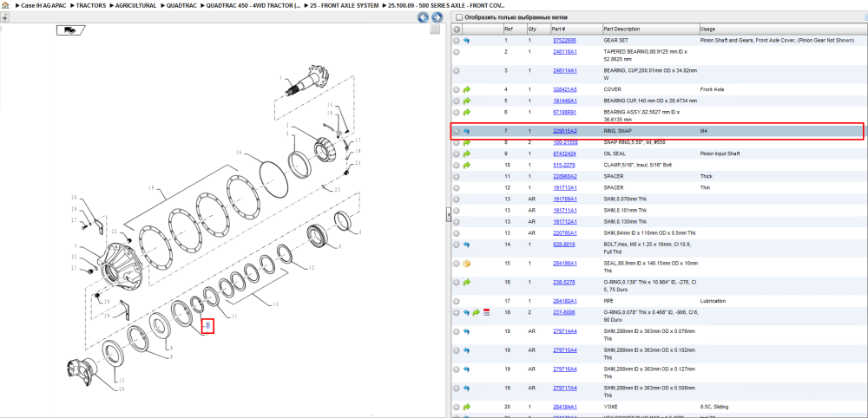Open part number 628-8016 link

(563, 245)
